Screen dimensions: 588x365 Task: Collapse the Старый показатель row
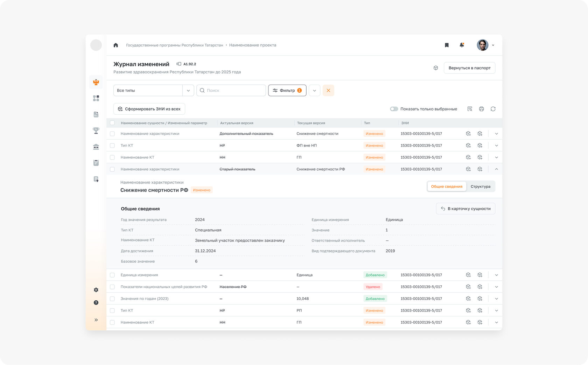[496, 169]
